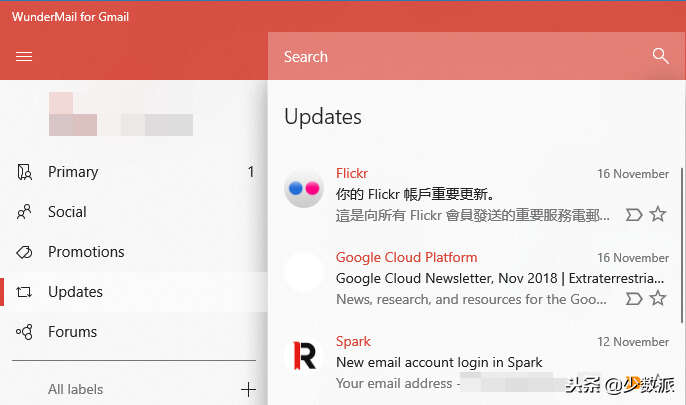The height and width of the screenshot is (405, 686).
Task: Star the Flickr email
Action: click(x=658, y=214)
